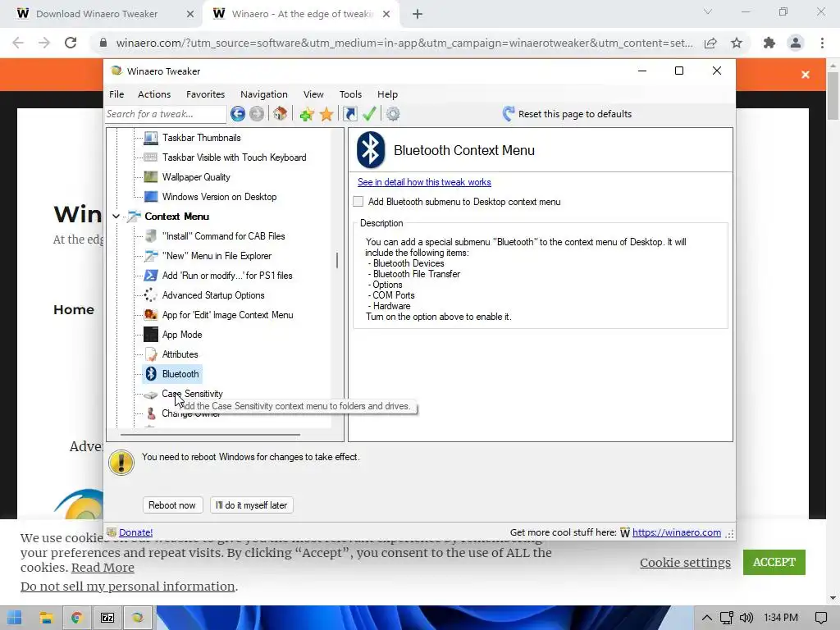
Task: Click the App Mode black square icon
Action: 151,335
